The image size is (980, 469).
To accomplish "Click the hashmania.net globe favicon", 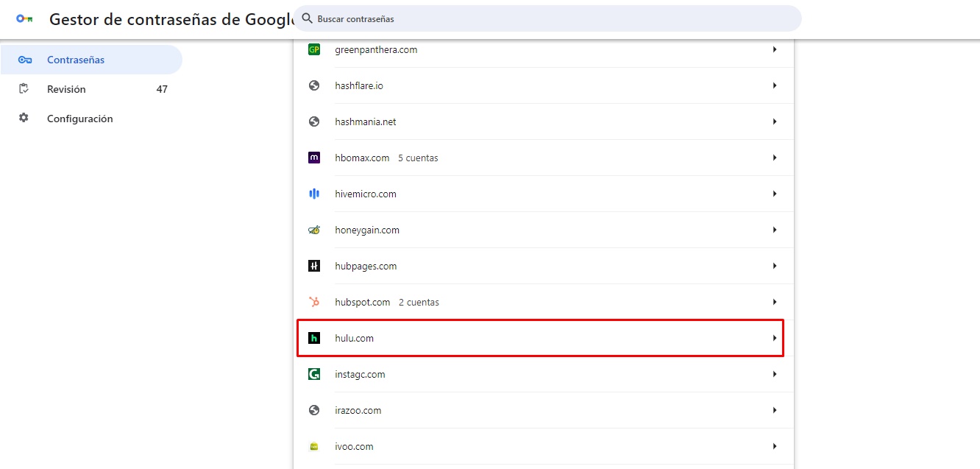I will pyautogui.click(x=314, y=121).
